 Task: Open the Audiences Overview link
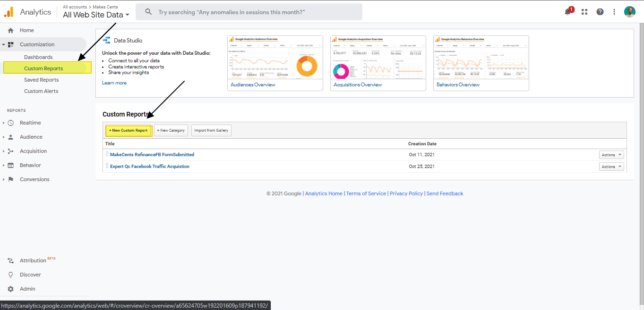click(x=253, y=85)
